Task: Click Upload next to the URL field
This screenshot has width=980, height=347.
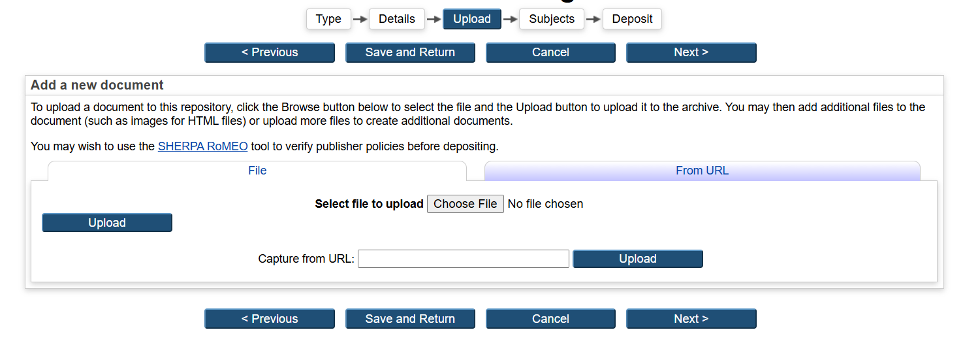Action: click(637, 259)
